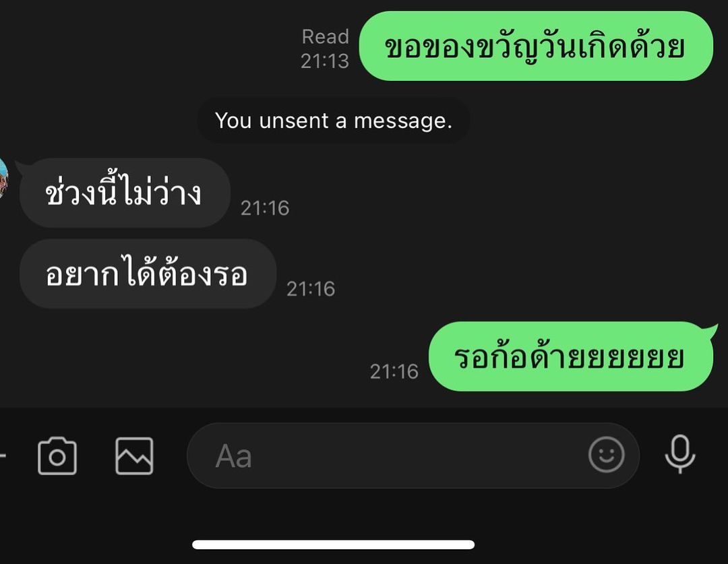Tap the partially visible plus icon beside camera
728x564 pixels.
tap(2, 456)
